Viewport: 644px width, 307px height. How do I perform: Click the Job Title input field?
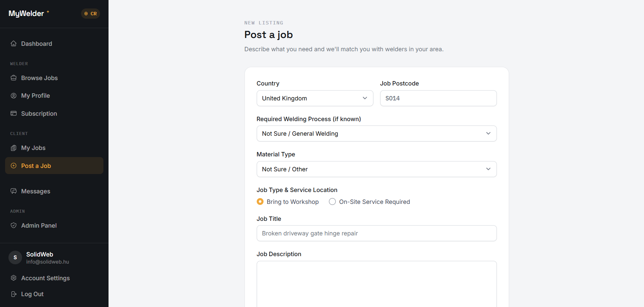[x=376, y=233]
